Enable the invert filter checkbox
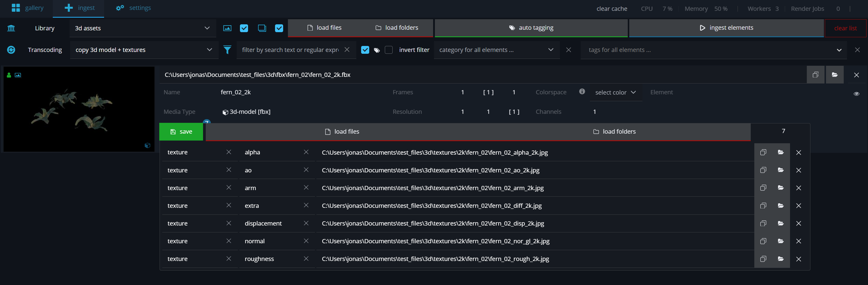Image resolution: width=868 pixels, height=285 pixels. 388,50
